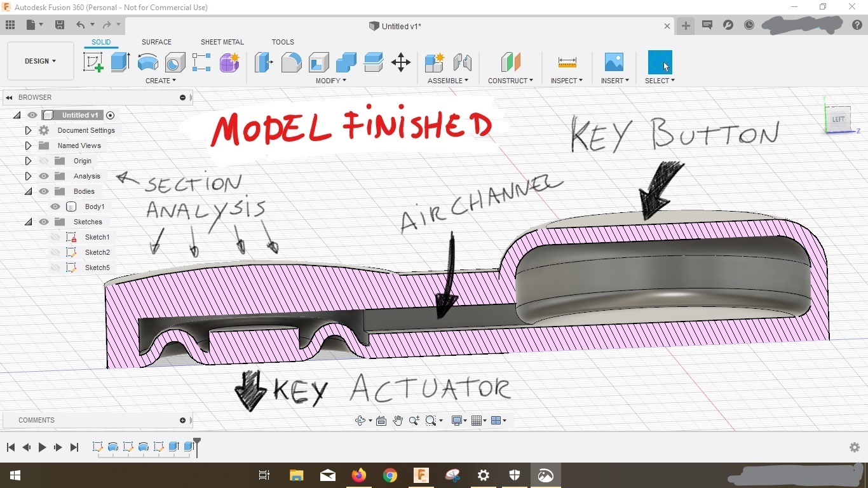Select the Split Body tool
The image size is (868, 488).
(x=374, y=62)
